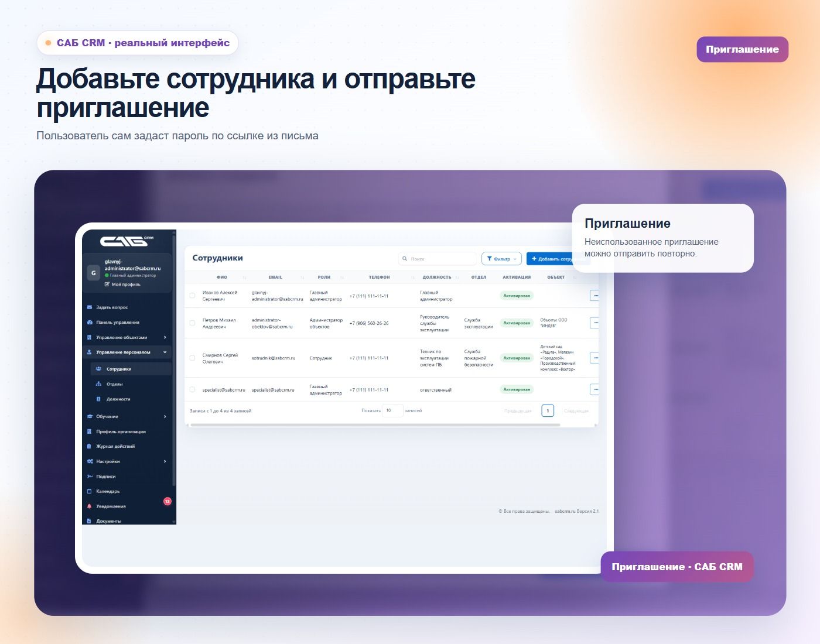Screen dimensions: 820x644
Task: Click the notification badge showing 12
Action: tap(167, 501)
